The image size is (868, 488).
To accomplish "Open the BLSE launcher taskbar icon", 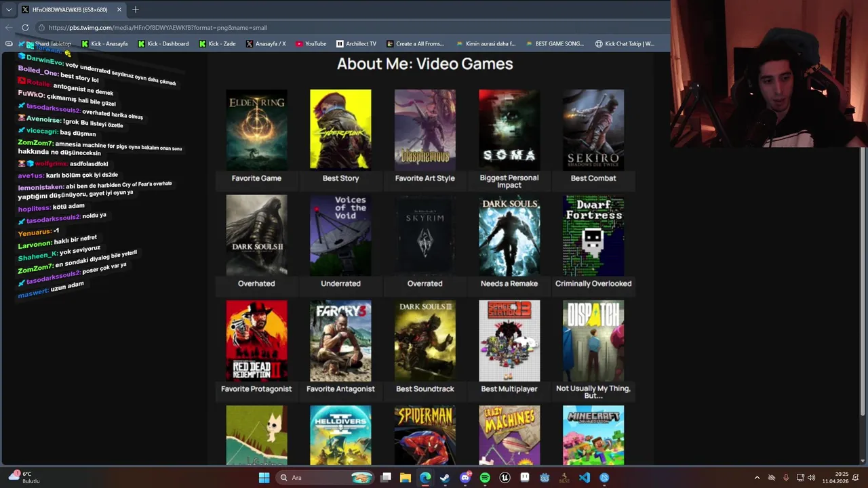I will tap(564, 478).
